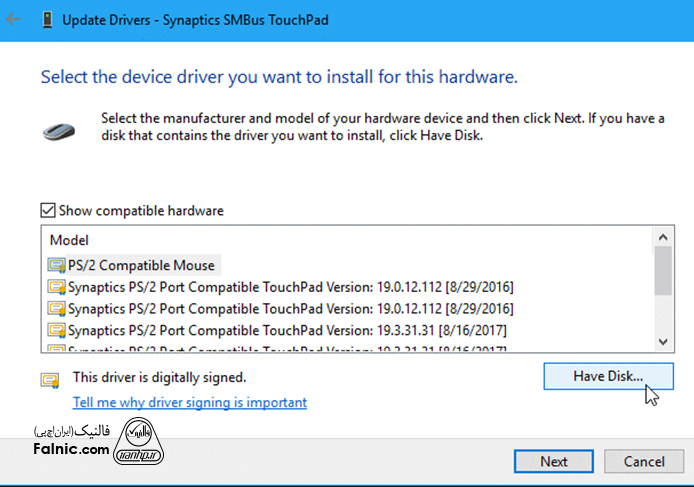Click icon of second Synaptics 19.0.12.112 driver
694x487 pixels.
pos(56,308)
